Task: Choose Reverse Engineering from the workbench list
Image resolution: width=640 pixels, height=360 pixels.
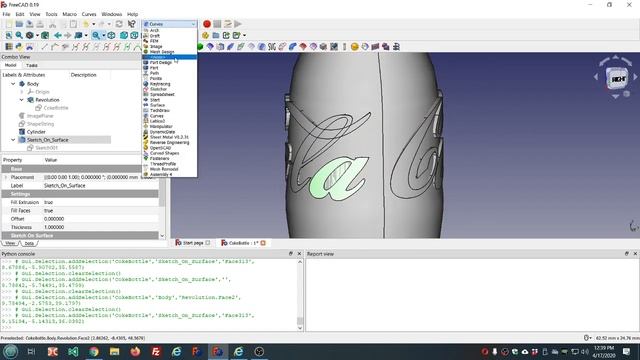Action: pos(169,142)
